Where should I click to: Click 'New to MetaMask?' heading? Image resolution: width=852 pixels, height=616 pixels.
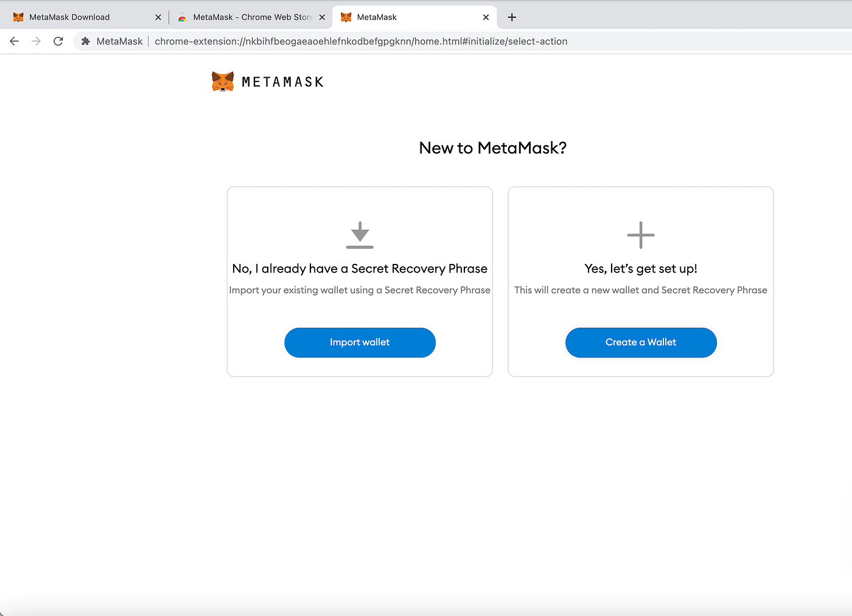(x=493, y=148)
